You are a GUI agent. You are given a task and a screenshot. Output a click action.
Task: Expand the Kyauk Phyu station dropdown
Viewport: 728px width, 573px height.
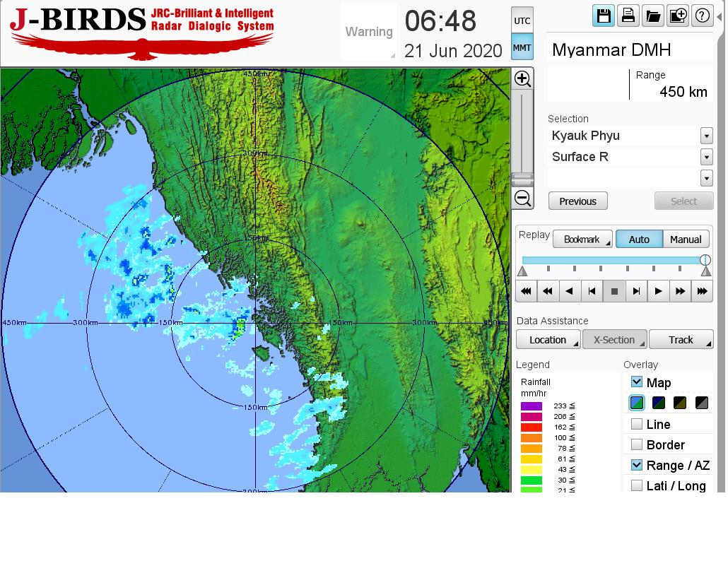coord(706,136)
